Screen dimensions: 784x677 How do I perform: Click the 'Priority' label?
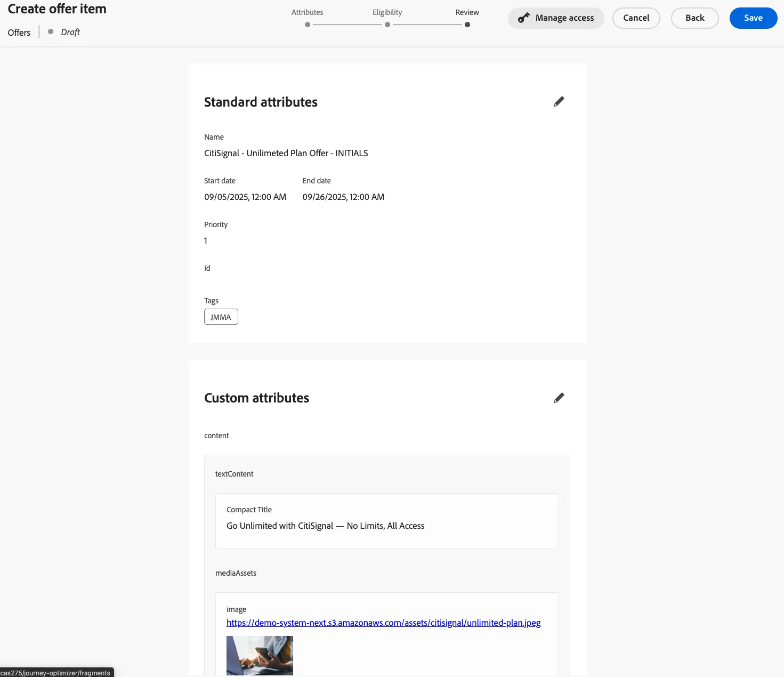(x=216, y=224)
